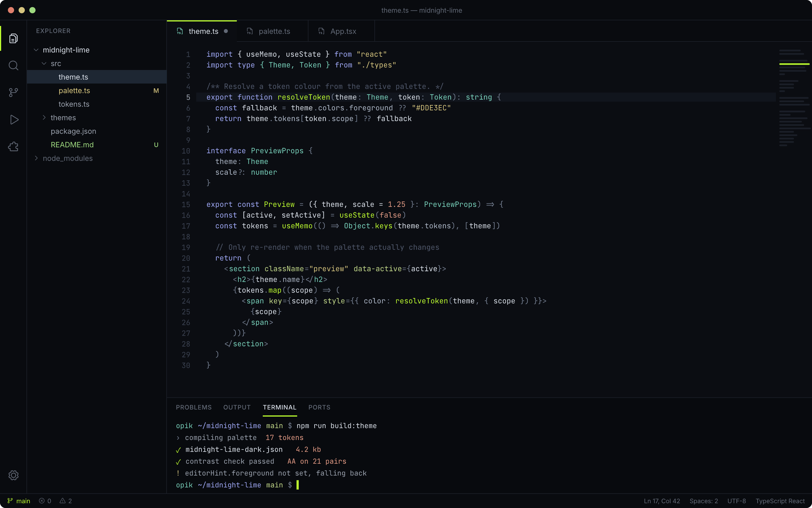Click Ln 17, Col 42 in status bar

click(662, 501)
